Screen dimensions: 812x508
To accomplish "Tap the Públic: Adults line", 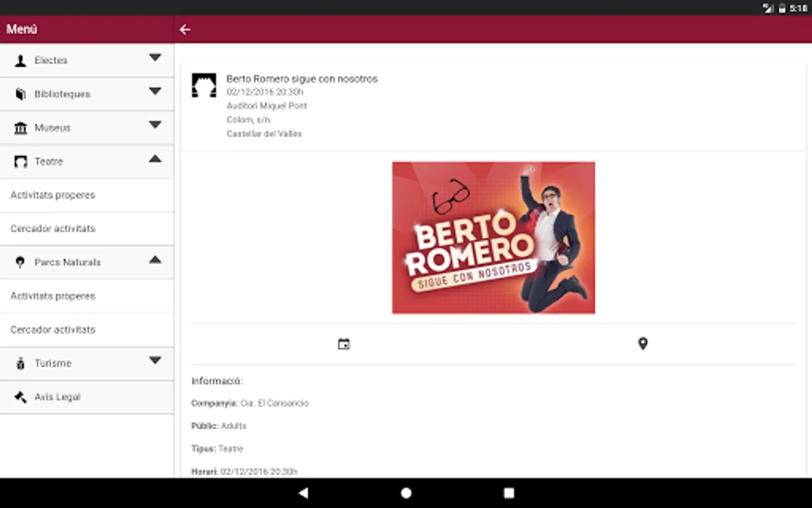I will click(x=219, y=426).
